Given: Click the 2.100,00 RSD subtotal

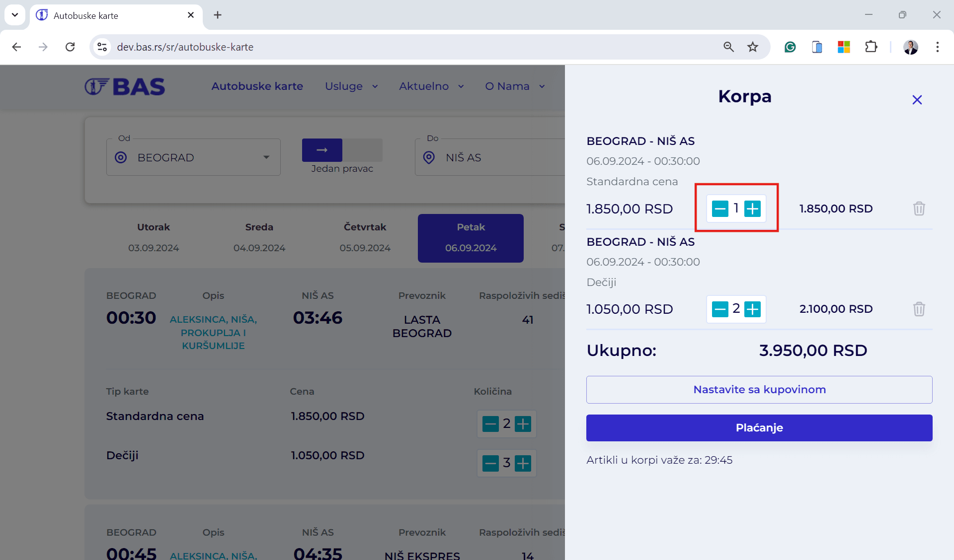Looking at the screenshot, I should 836,309.
